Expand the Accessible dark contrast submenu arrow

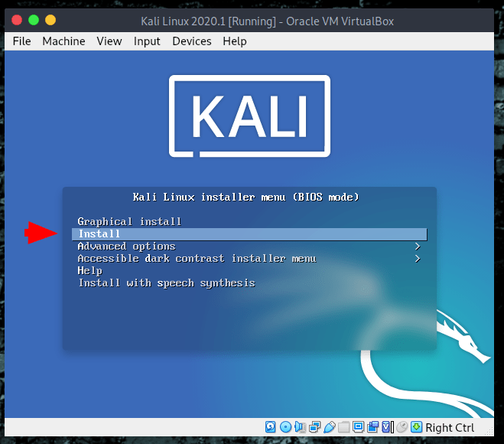418,259
